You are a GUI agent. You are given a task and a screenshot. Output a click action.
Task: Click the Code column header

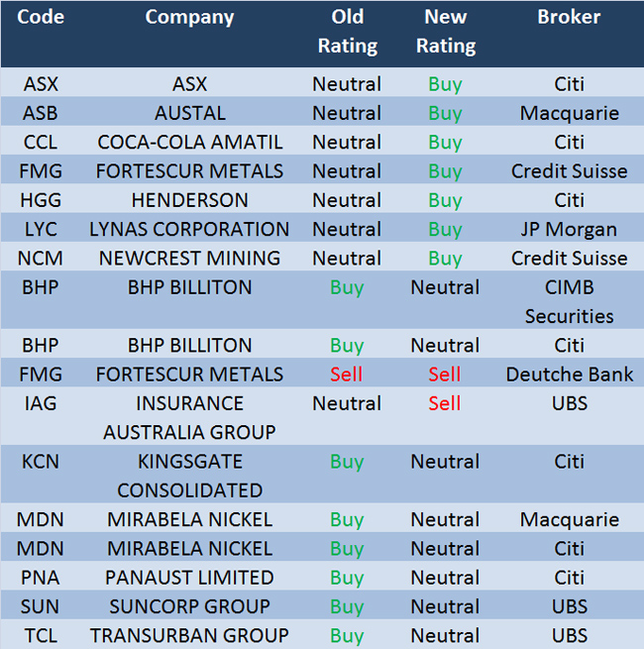(41, 17)
